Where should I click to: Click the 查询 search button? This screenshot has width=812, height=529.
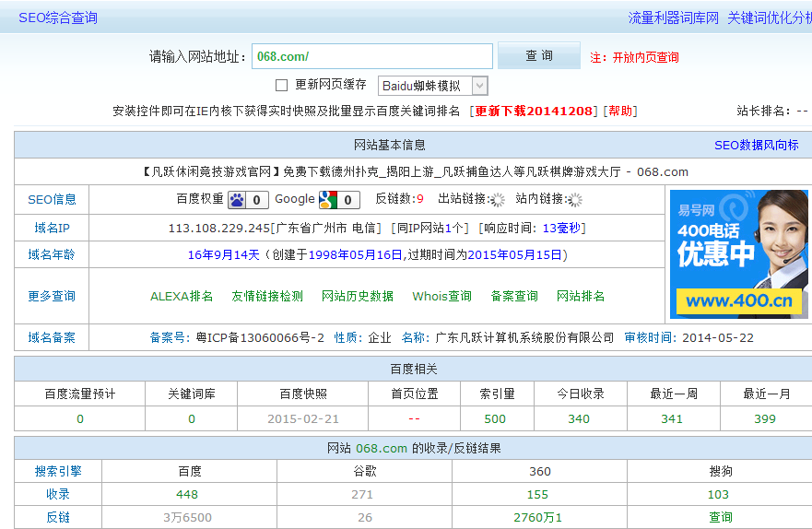click(x=538, y=55)
